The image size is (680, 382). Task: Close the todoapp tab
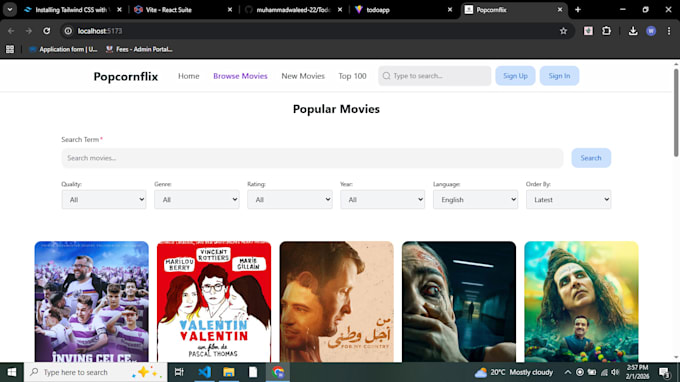click(x=450, y=10)
